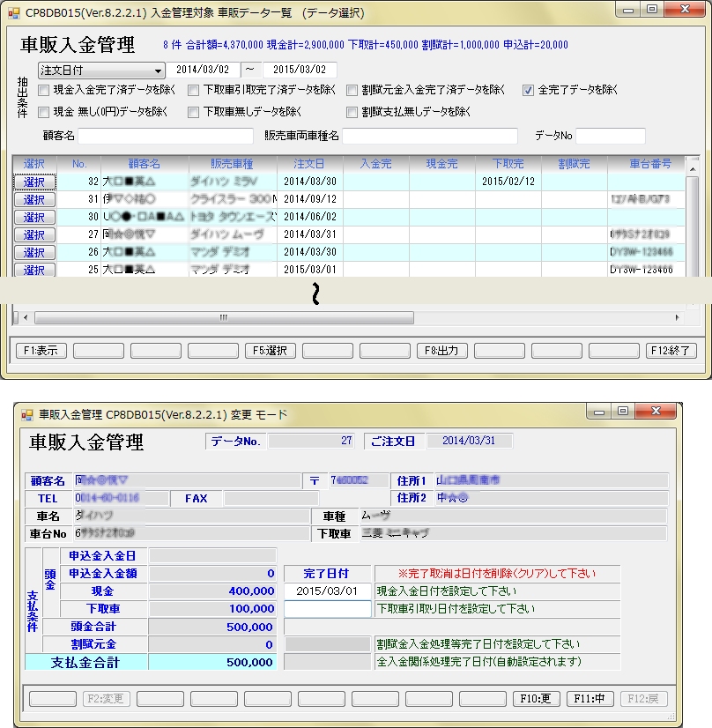Click the start date field 2014/03/02
Viewport: 712px width, 728px height.
203,70
